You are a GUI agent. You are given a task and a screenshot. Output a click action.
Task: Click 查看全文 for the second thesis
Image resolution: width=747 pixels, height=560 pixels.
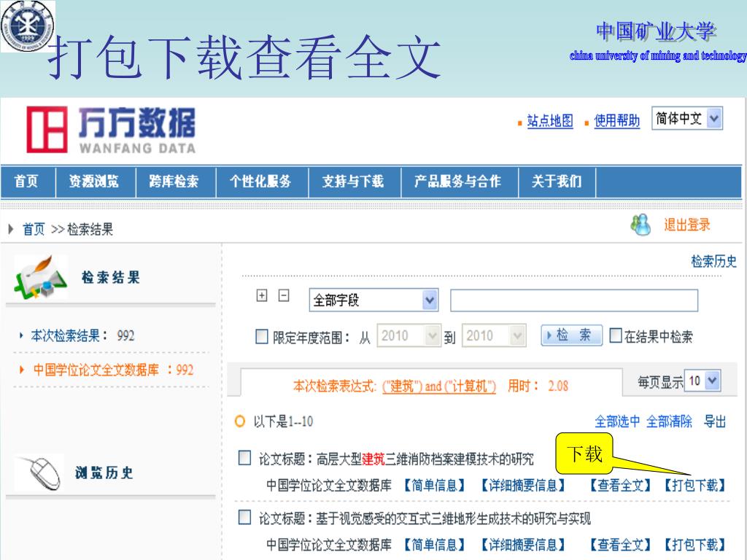tap(620, 544)
